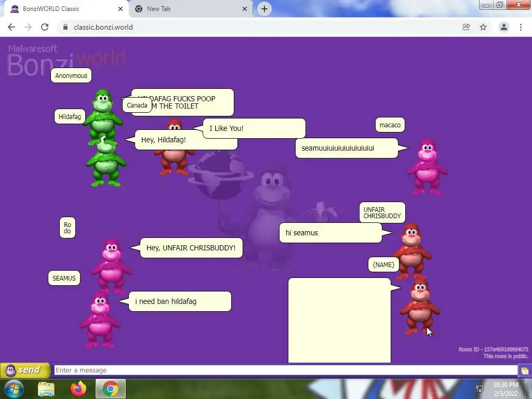Click the Room ID text

pyautogui.click(x=494, y=349)
